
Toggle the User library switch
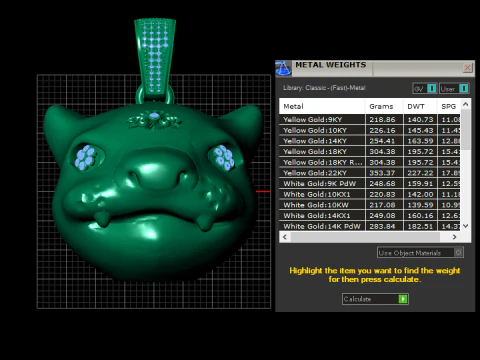454,88
